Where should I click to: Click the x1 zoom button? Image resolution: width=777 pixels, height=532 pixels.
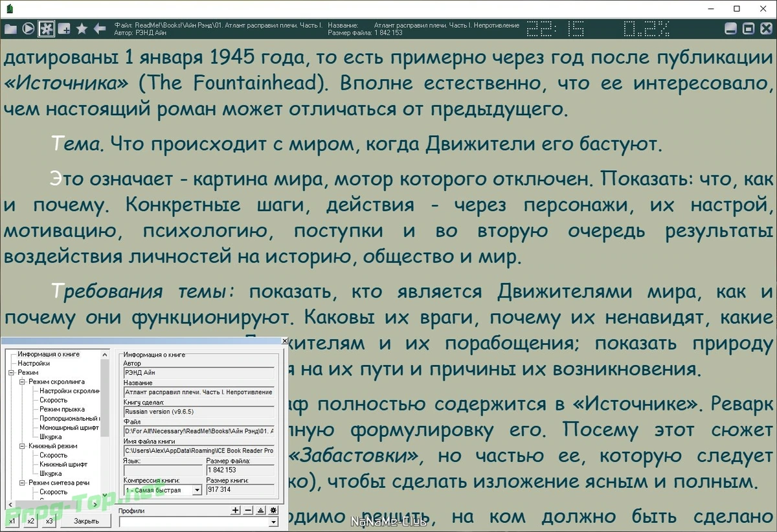coord(12,521)
